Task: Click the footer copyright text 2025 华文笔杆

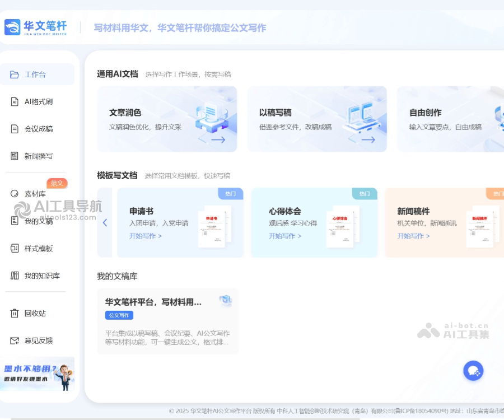Action: click(x=336, y=411)
